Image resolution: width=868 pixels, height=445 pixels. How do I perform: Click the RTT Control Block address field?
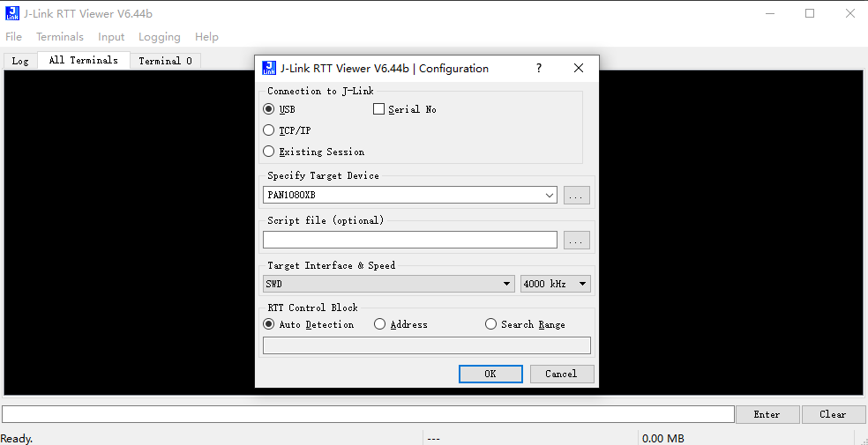click(427, 345)
